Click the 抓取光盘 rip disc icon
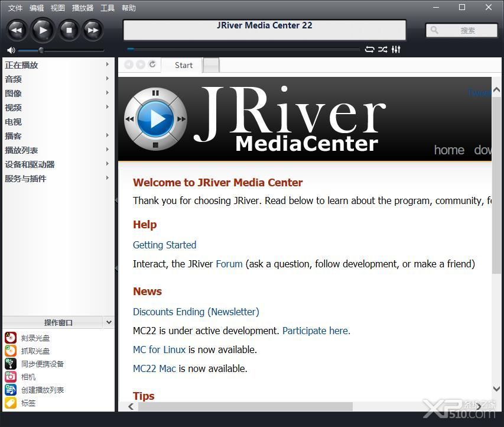Viewport: 504px width, 427px height. (x=11, y=351)
